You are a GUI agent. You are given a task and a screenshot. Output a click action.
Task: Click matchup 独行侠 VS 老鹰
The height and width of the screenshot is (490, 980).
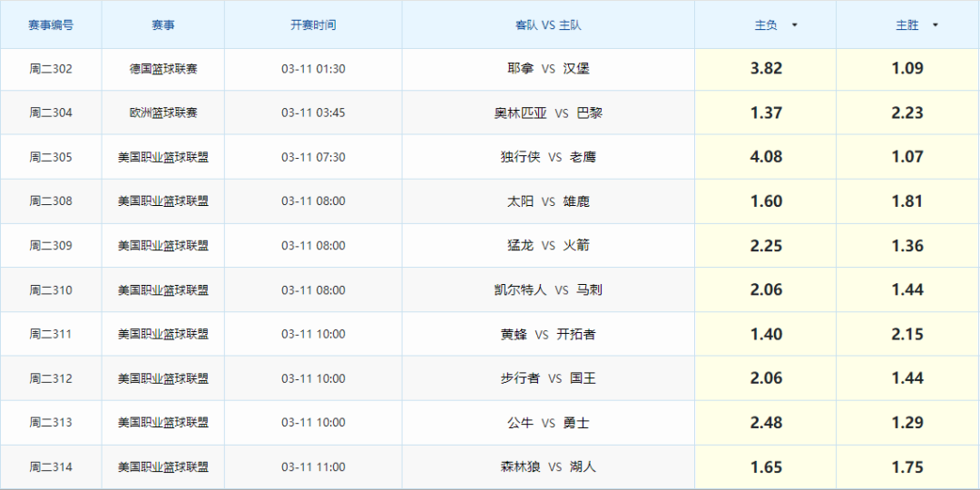click(x=548, y=158)
